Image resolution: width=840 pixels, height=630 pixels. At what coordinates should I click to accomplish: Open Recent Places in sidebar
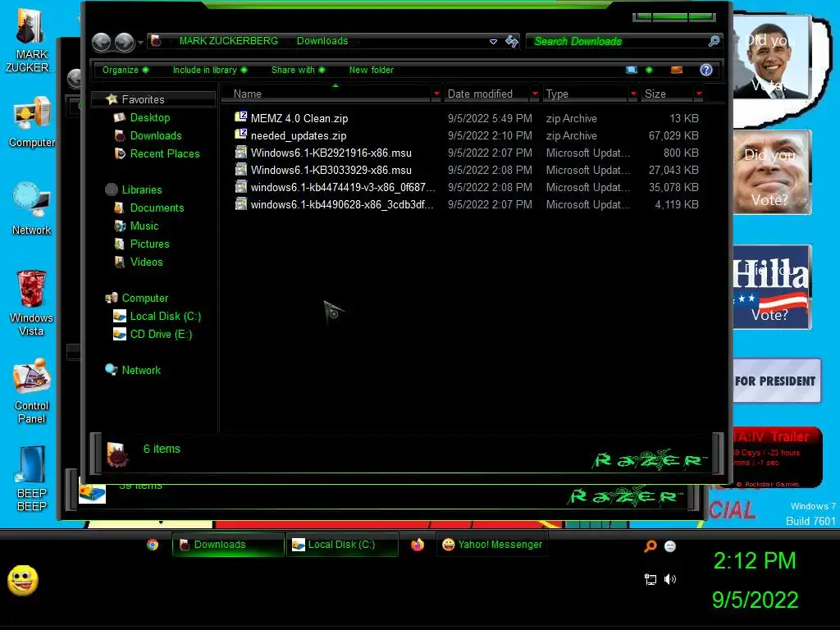pyautogui.click(x=164, y=153)
